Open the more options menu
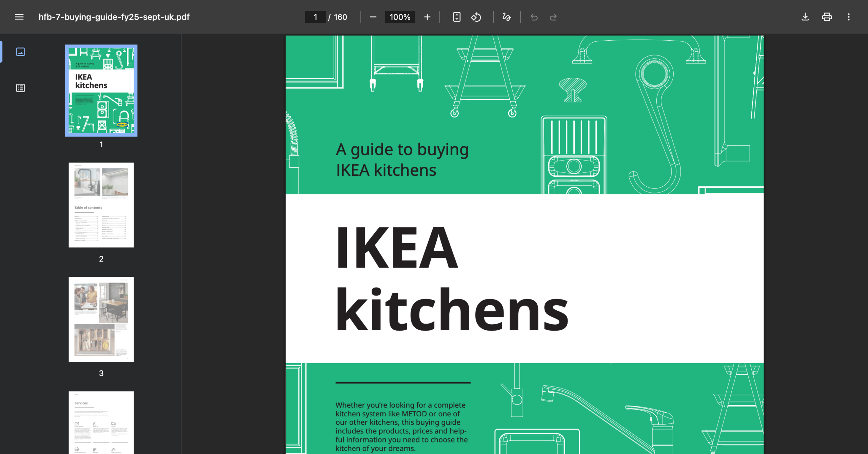The image size is (868, 454). [x=849, y=17]
